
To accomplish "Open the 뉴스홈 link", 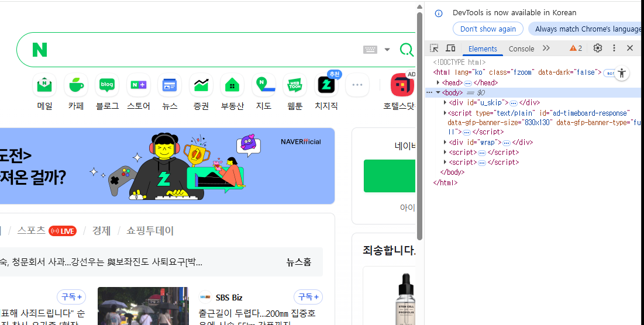I will click(298, 262).
